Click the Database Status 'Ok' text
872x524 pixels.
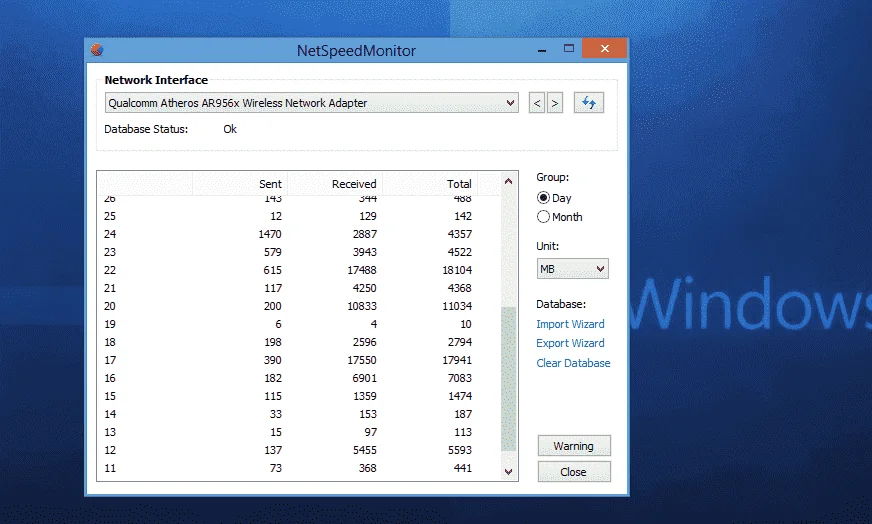(230, 129)
